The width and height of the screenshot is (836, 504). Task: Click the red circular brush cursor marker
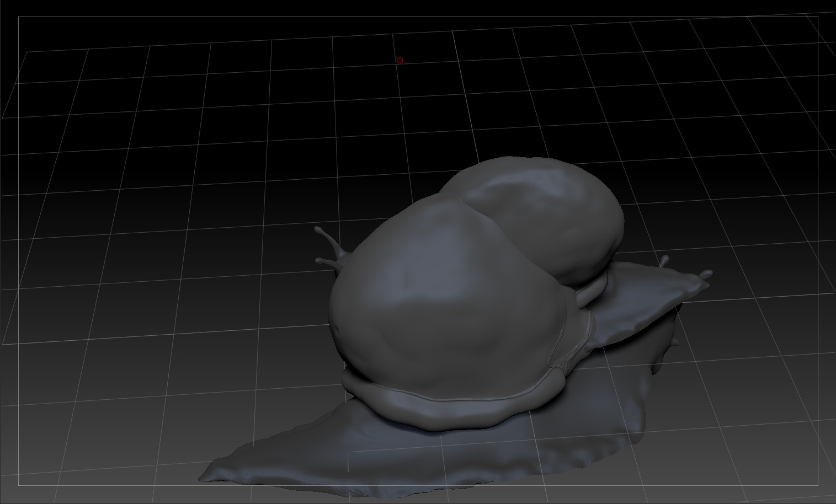pos(400,60)
